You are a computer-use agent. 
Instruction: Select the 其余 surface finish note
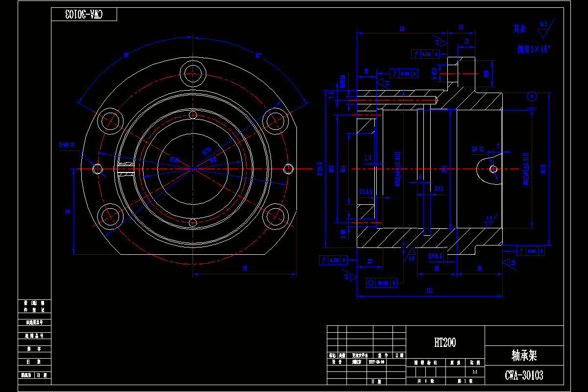[519, 29]
